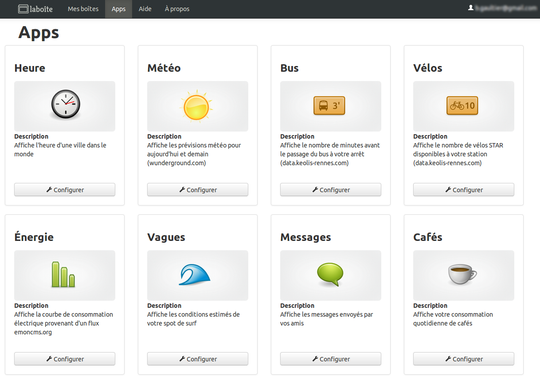540x380 pixels.
Task: Configure the Météo app
Action: tap(198, 190)
